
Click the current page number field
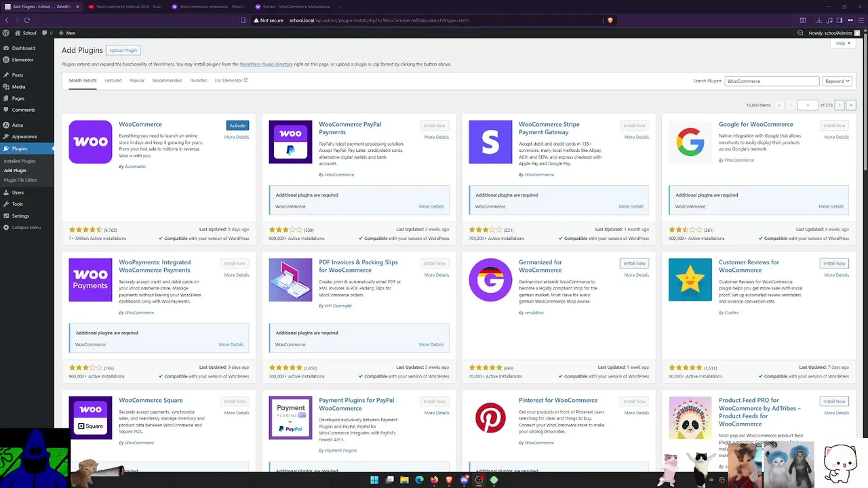(x=807, y=105)
